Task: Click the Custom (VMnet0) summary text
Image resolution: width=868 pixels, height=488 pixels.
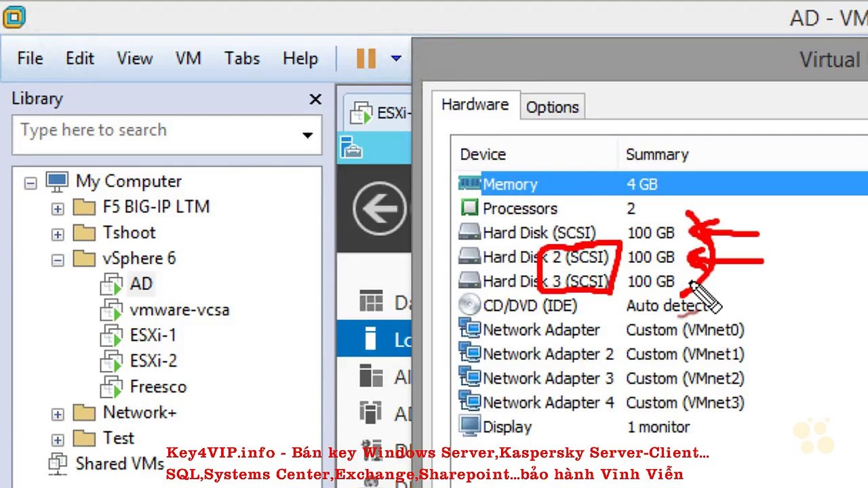Action: tap(685, 330)
